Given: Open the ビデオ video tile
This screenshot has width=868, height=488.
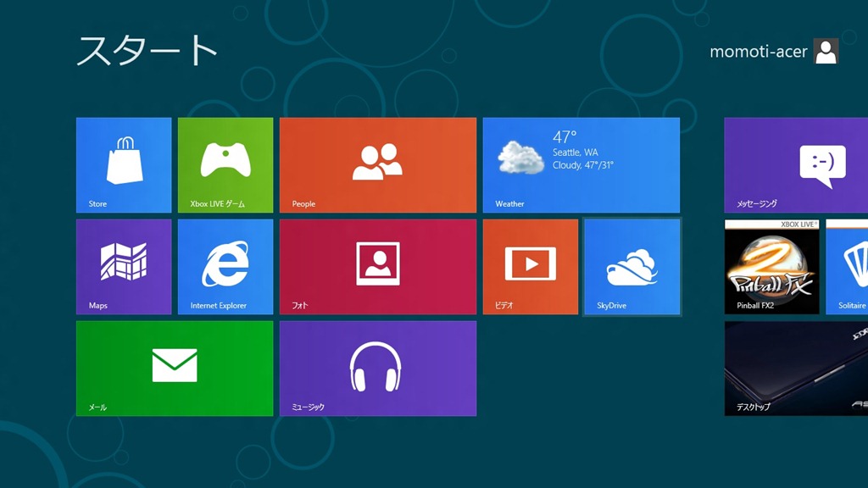Looking at the screenshot, I should tap(531, 267).
